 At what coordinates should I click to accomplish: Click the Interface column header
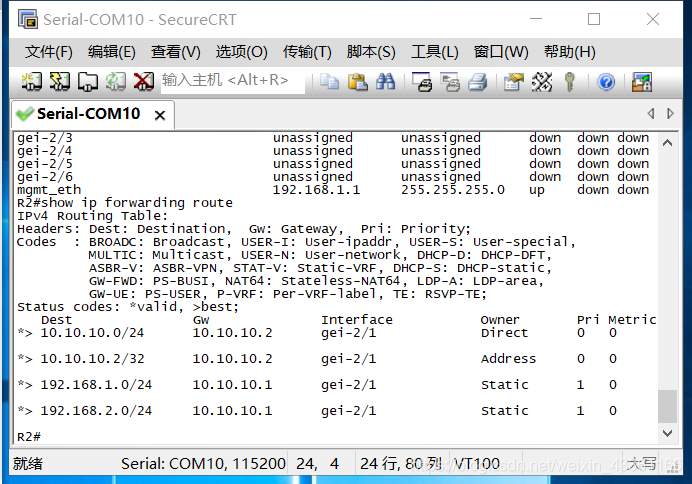357,320
